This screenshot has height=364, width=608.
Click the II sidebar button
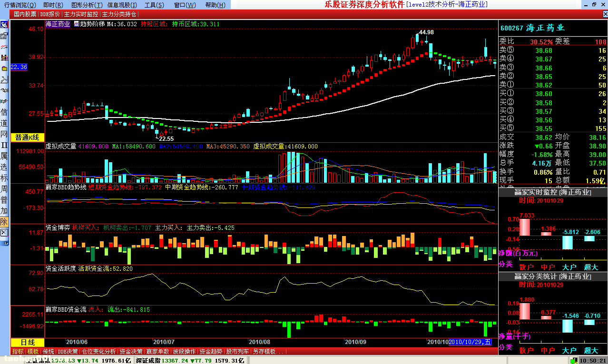(4, 145)
